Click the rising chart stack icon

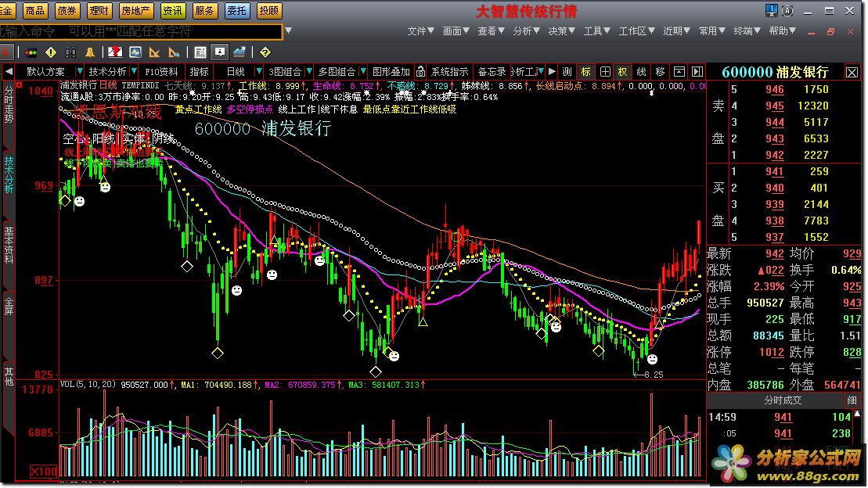click(240, 52)
